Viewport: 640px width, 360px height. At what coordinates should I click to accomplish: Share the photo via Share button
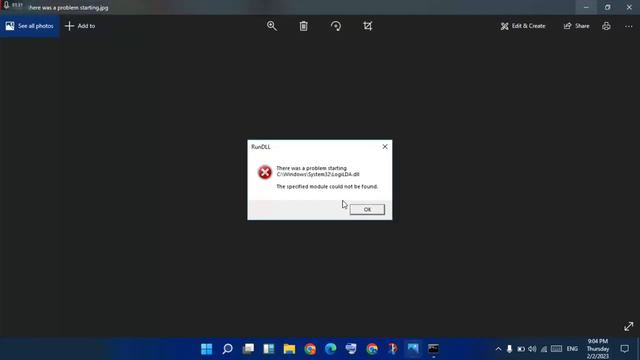click(x=576, y=26)
